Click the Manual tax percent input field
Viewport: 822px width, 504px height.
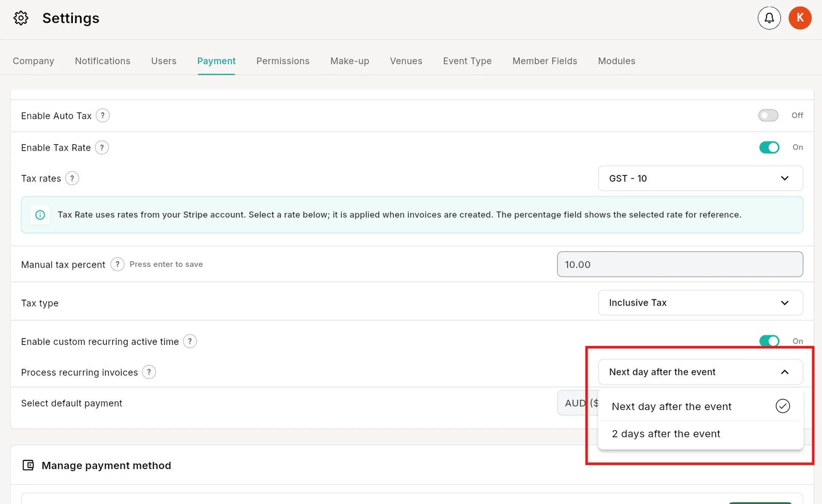pyautogui.click(x=680, y=264)
